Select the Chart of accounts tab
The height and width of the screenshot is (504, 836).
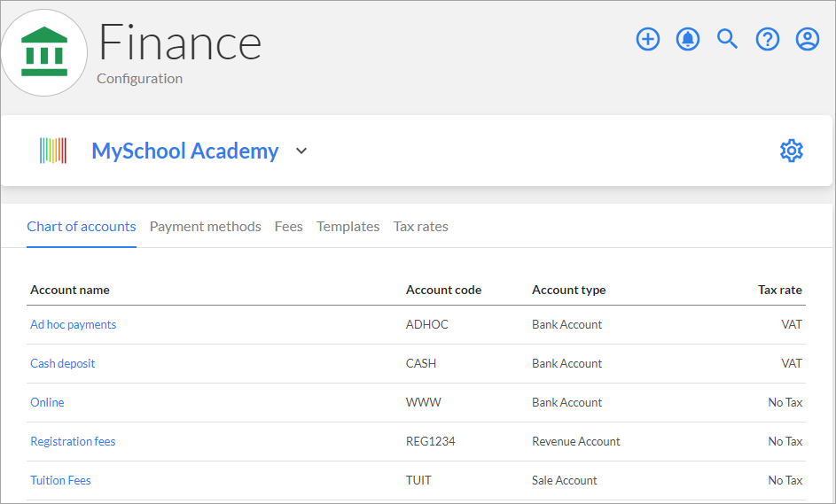click(82, 227)
